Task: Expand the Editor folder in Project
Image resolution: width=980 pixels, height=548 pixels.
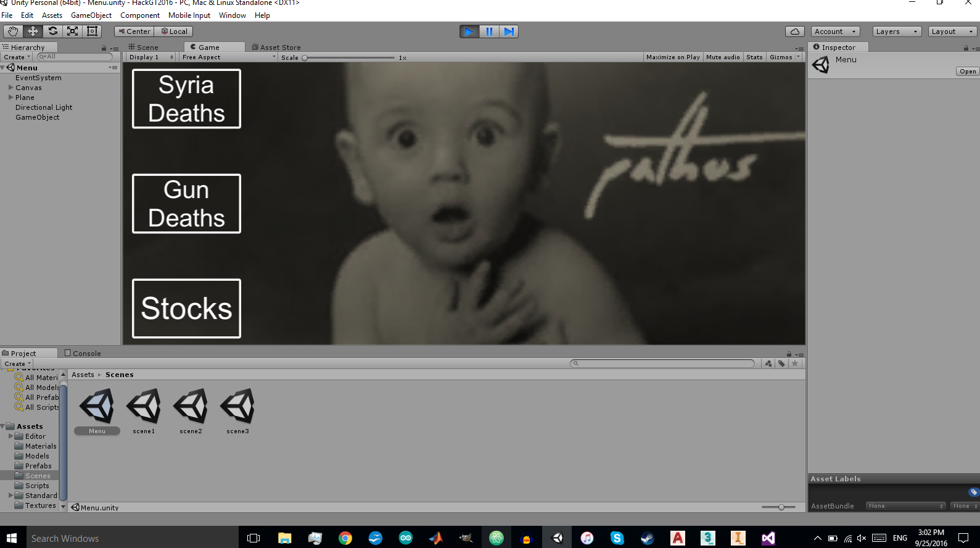Action: (x=10, y=436)
